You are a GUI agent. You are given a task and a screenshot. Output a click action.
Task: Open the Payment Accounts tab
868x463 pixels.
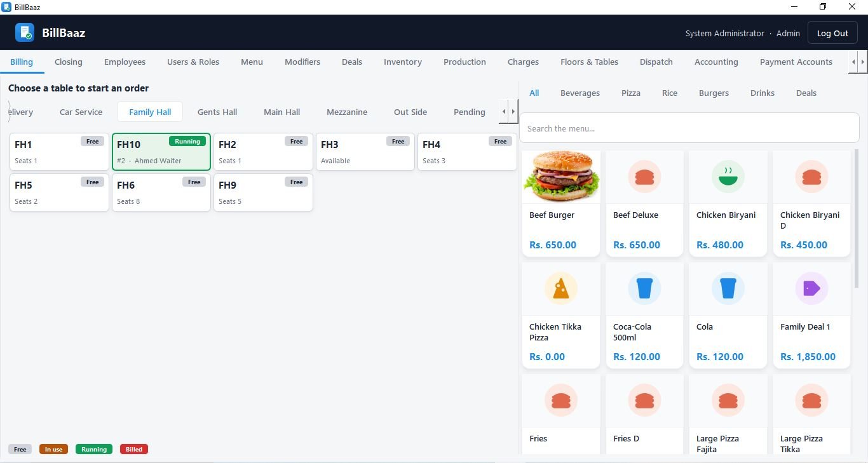point(796,62)
